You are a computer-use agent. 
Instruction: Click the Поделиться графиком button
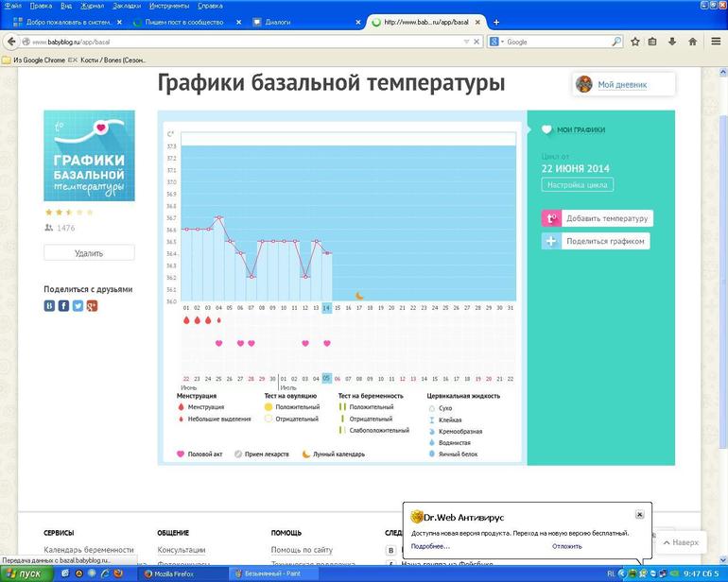tap(596, 241)
